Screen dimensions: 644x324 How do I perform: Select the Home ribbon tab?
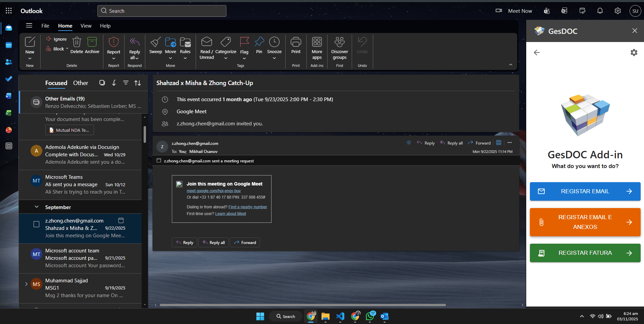click(65, 26)
